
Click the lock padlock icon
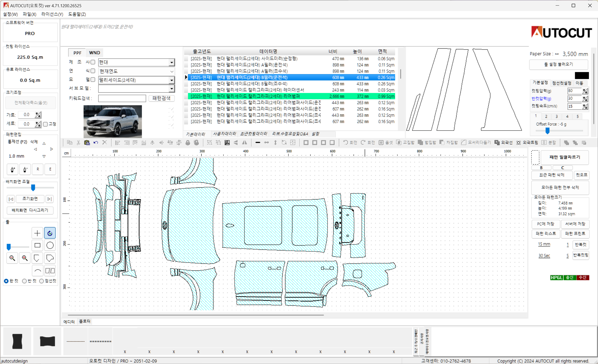[x=188, y=142]
